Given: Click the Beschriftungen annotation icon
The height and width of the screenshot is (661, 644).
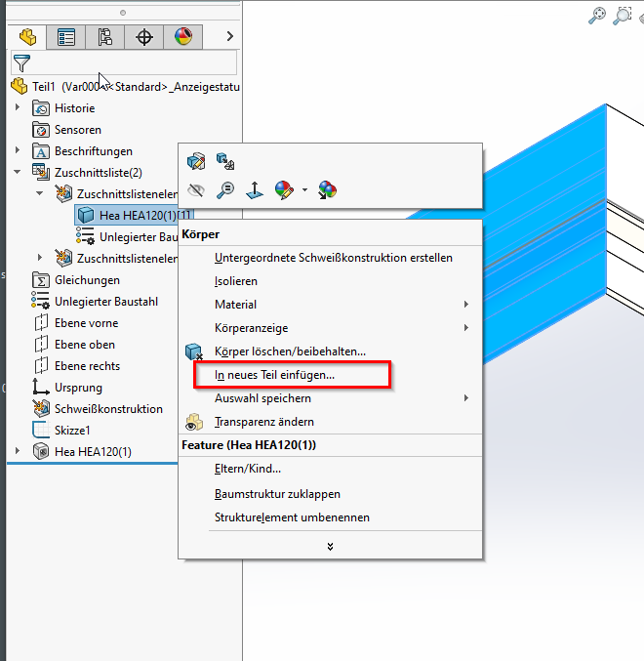Looking at the screenshot, I should [41, 151].
